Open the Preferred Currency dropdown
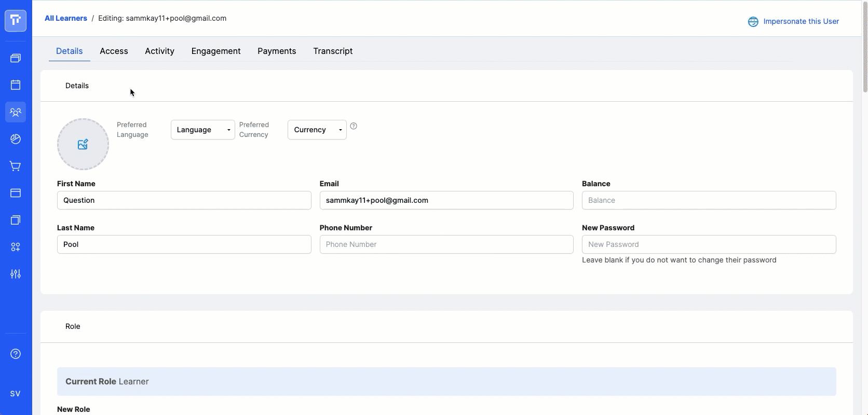 coord(317,130)
